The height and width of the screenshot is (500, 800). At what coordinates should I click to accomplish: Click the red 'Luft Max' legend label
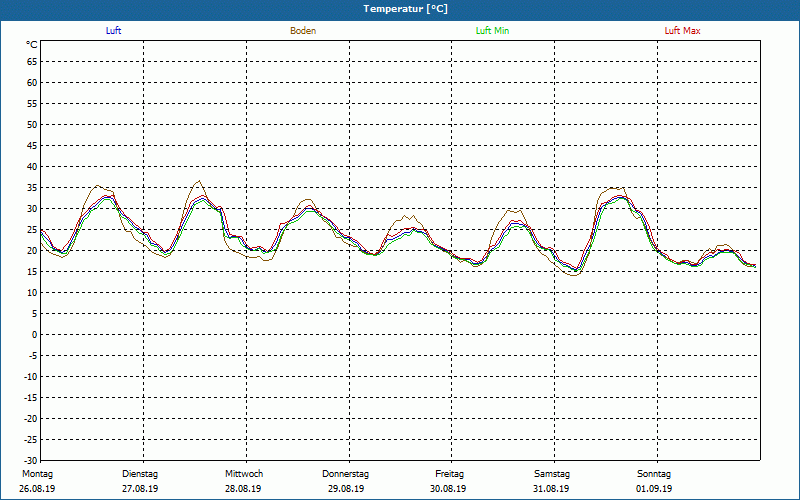(x=682, y=31)
